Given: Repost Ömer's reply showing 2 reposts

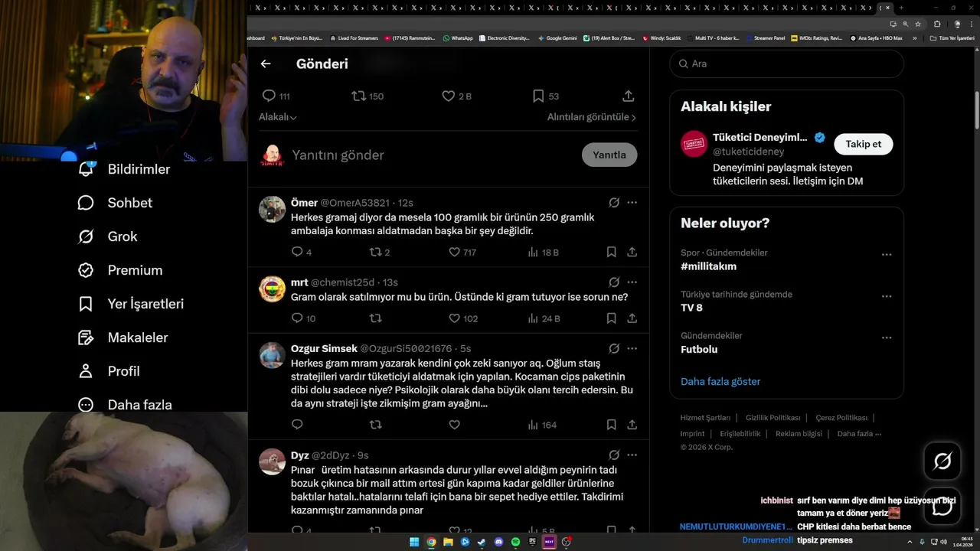Looking at the screenshot, I should pos(375,252).
